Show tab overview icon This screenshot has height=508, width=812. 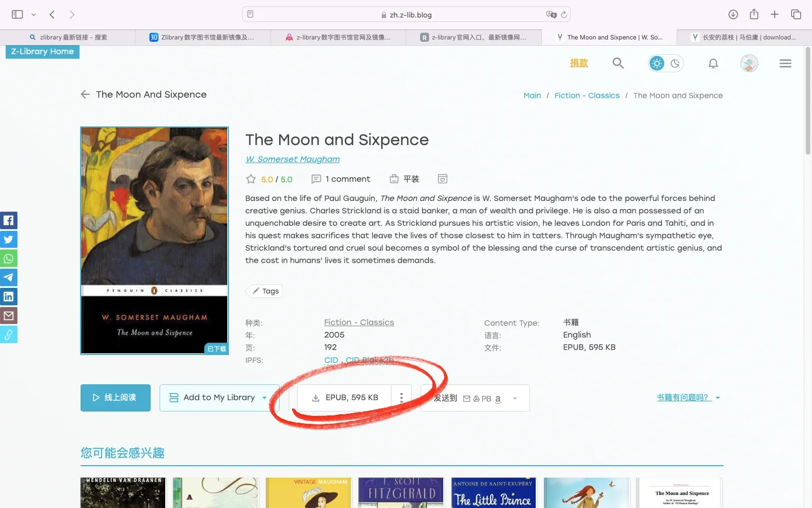(x=796, y=15)
